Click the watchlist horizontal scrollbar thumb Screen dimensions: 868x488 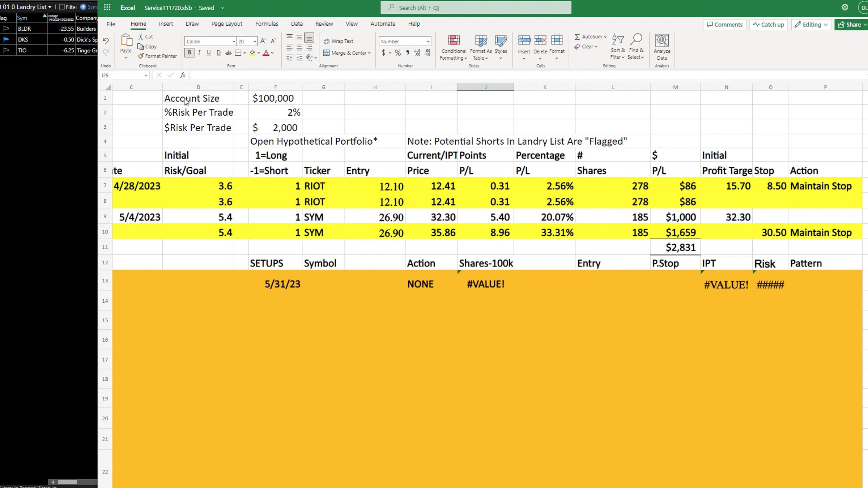point(67,482)
